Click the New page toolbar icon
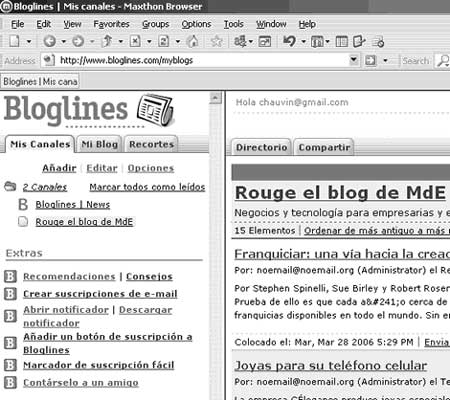 tap(14, 42)
